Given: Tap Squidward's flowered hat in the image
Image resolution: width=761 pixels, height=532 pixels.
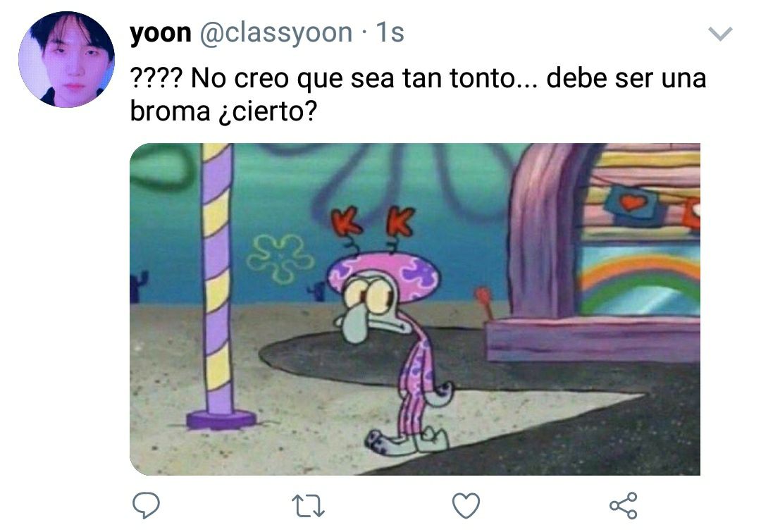Looking at the screenshot, I should [383, 273].
